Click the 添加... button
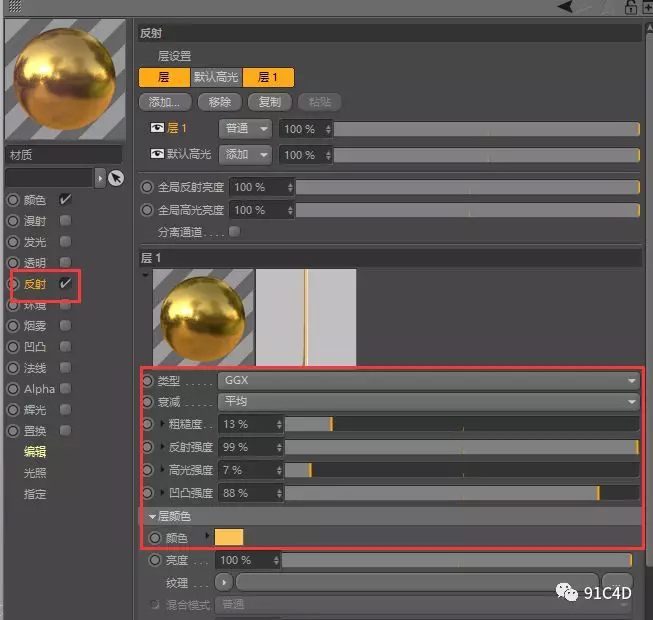 (x=164, y=102)
